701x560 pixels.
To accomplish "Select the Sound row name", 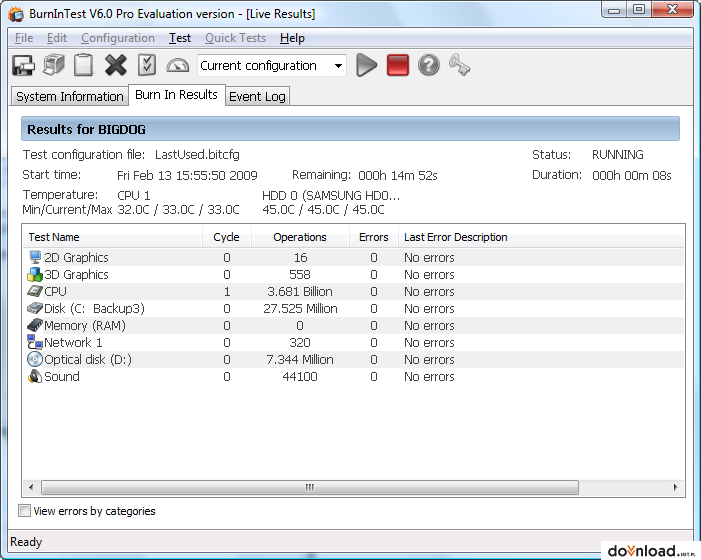I will pyautogui.click(x=62, y=376).
